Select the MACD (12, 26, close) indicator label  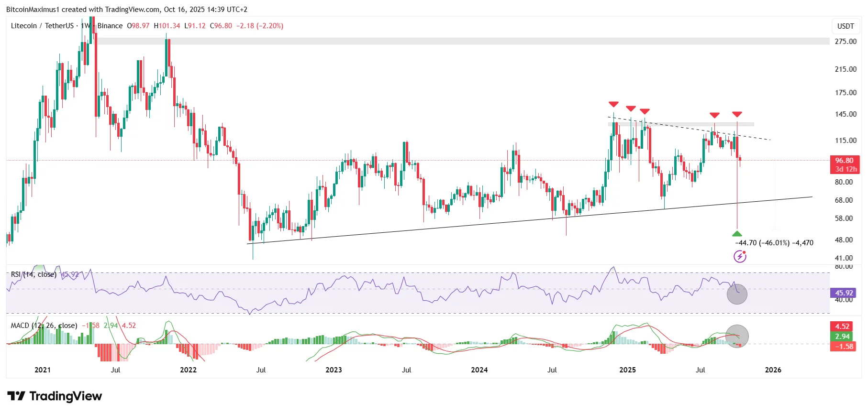[x=44, y=326]
